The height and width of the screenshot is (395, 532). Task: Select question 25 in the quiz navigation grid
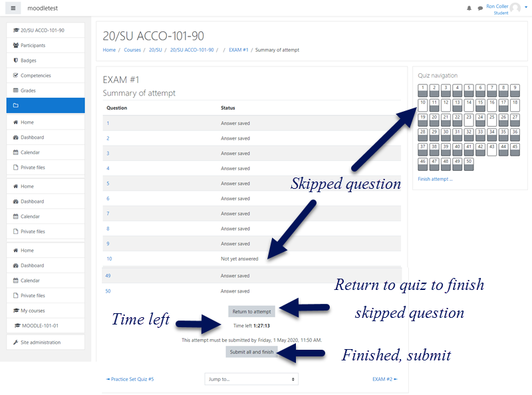point(491,118)
